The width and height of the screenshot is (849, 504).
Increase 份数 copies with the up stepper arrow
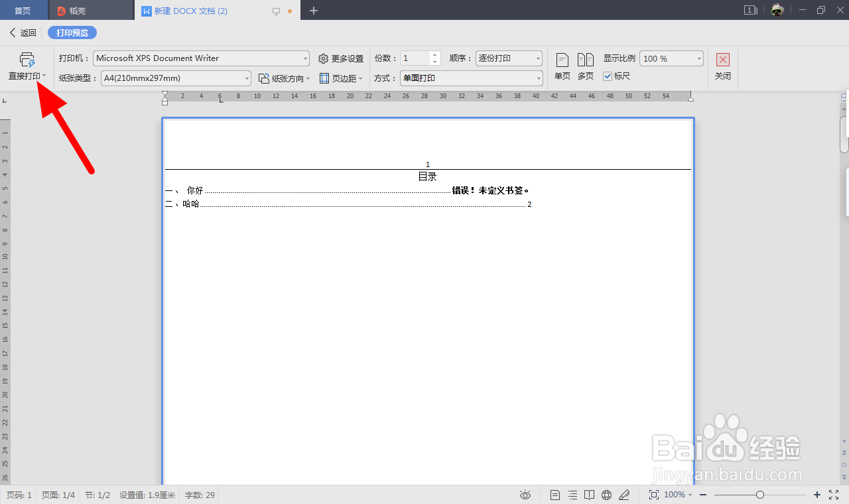(434, 54)
